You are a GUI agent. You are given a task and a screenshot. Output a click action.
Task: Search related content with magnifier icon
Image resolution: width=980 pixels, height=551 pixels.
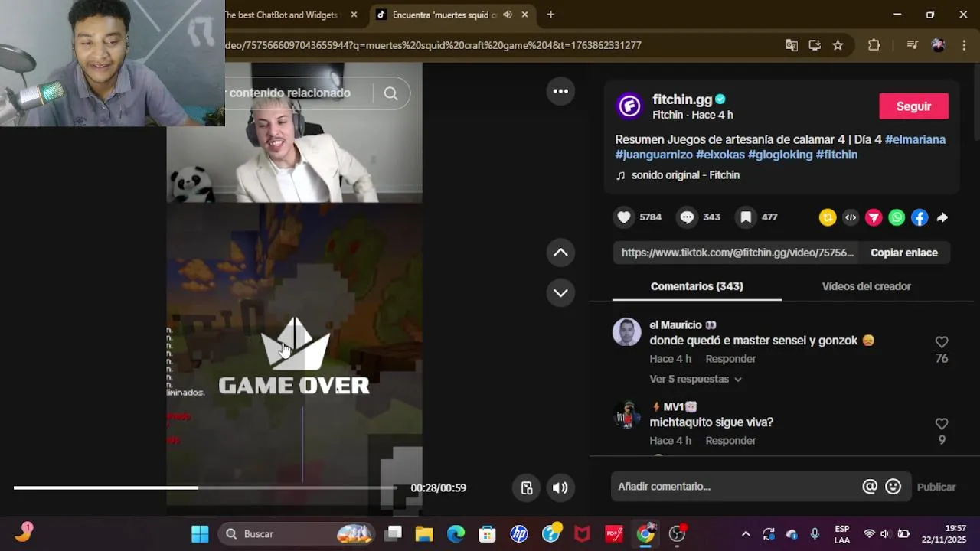[x=390, y=93]
